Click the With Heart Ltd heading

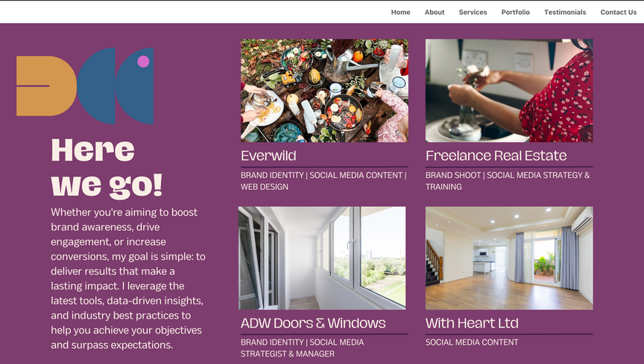coord(472,323)
